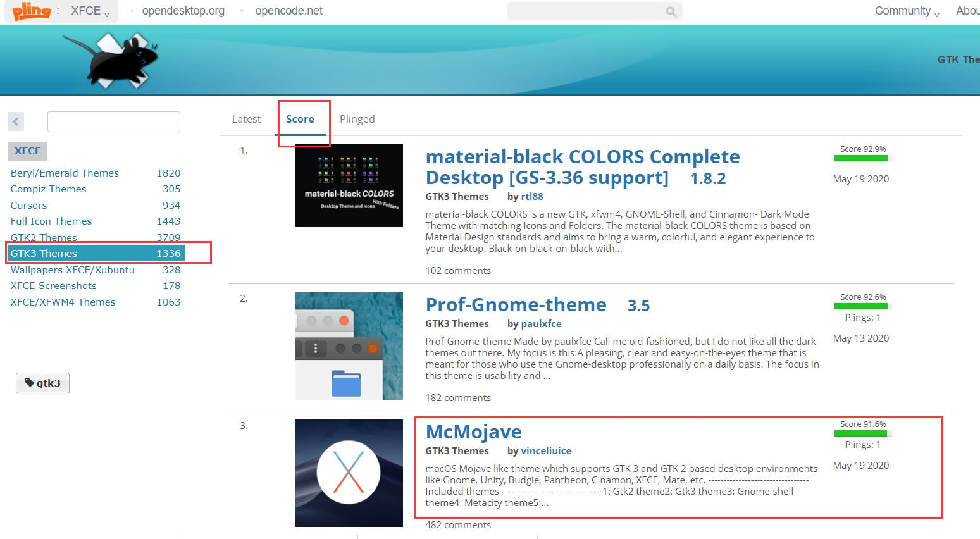Open the material-black COLORS theme thumbnail

pyautogui.click(x=349, y=185)
